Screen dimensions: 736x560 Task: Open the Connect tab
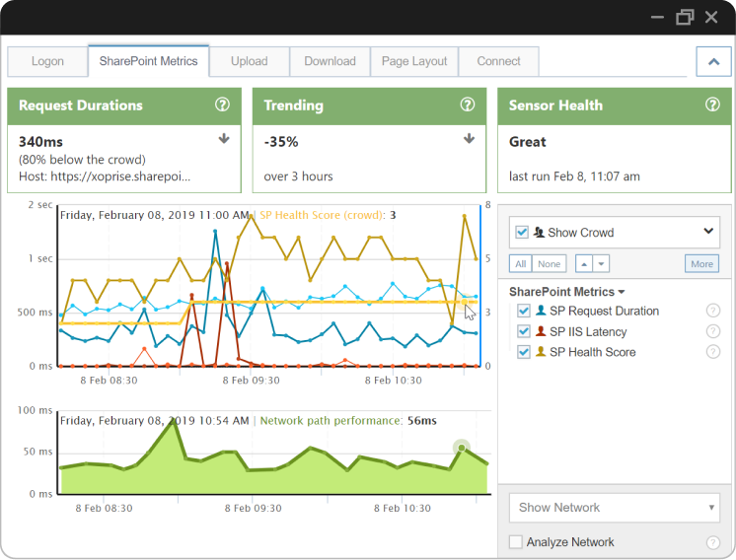(498, 61)
